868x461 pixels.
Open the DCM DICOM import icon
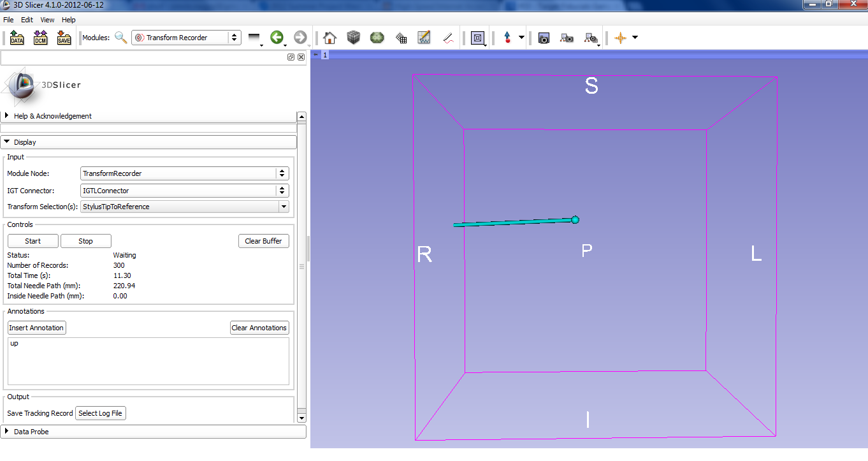pos(41,38)
